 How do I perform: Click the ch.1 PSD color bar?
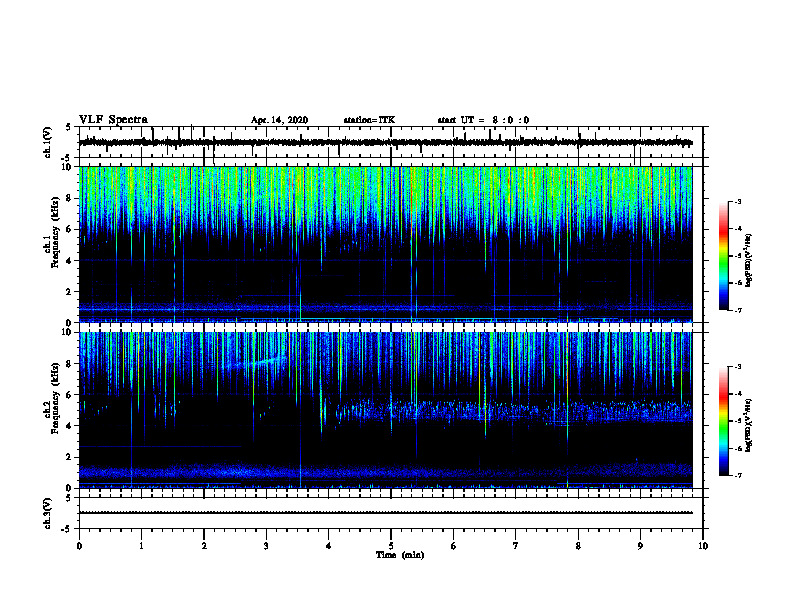[723, 256]
